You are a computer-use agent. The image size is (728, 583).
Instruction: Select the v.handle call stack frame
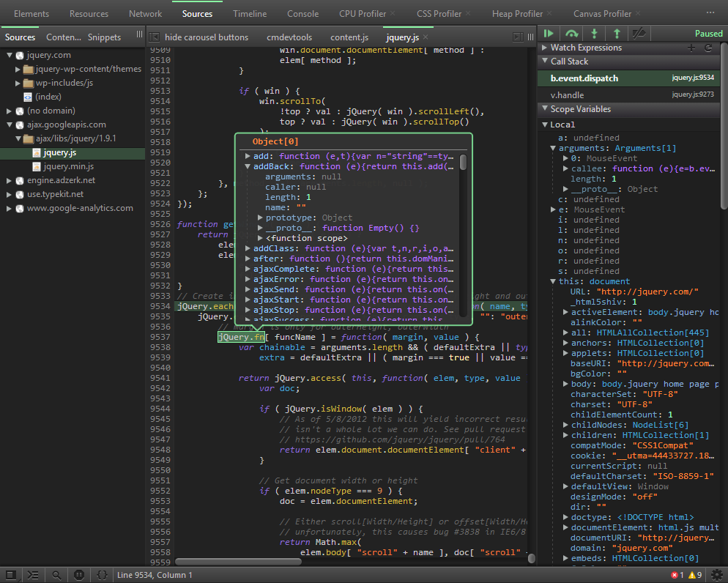568,95
